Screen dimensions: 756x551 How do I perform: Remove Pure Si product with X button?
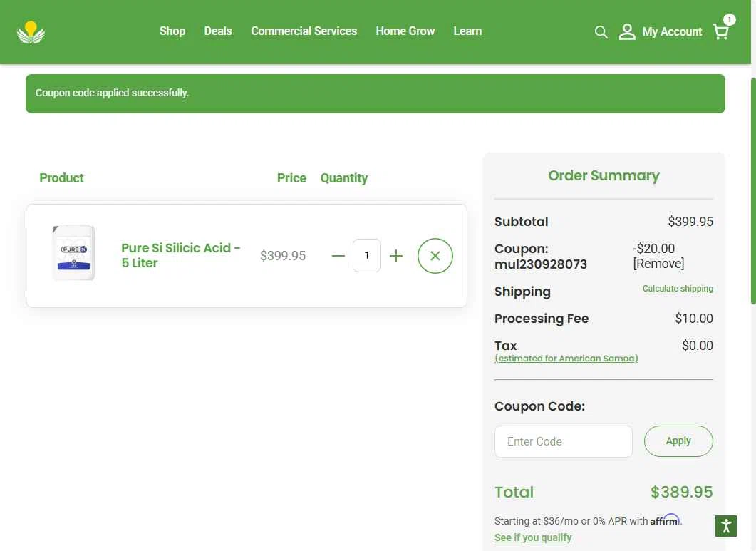(435, 256)
